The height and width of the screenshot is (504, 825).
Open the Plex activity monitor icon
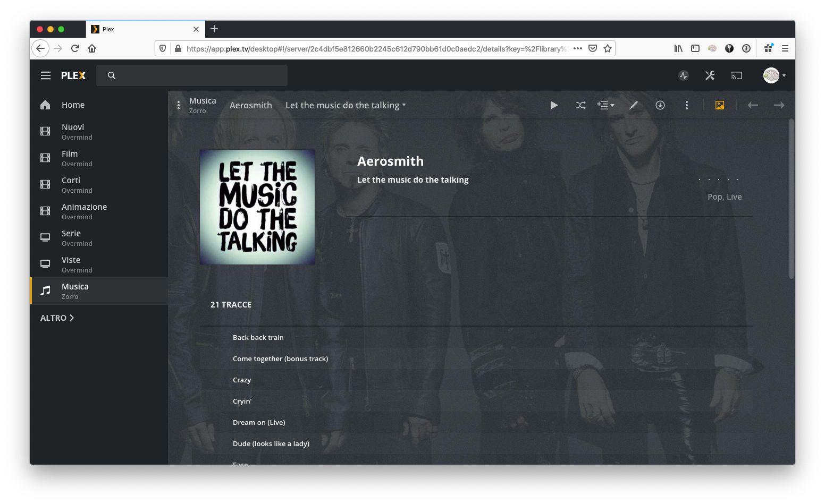[684, 75]
